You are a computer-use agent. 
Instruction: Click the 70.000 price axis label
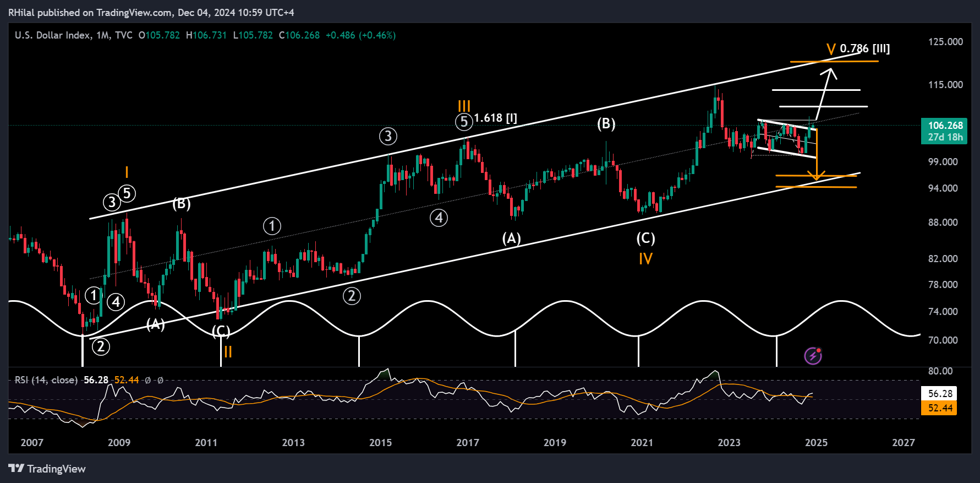coord(943,340)
